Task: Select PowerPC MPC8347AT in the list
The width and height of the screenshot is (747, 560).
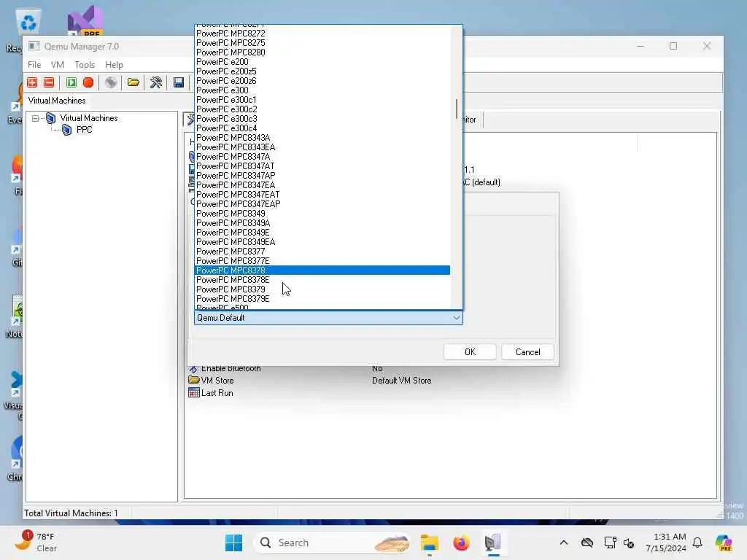Action: [322, 166]
